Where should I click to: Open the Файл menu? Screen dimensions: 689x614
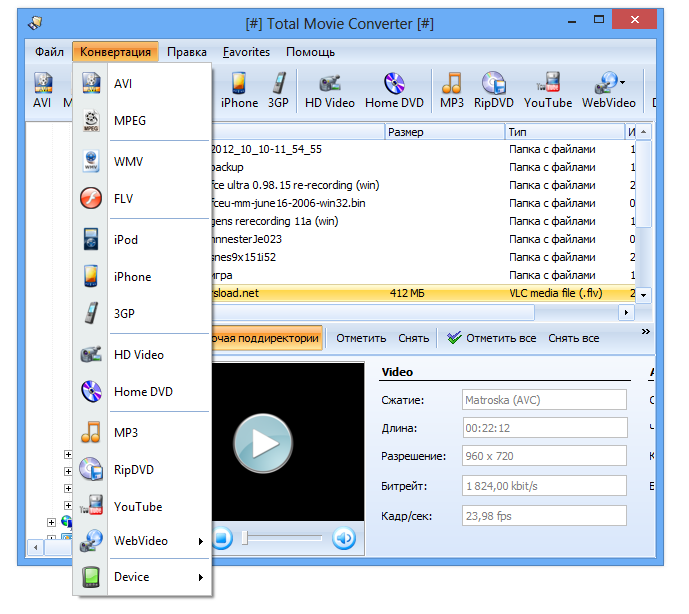coord(49,52)
